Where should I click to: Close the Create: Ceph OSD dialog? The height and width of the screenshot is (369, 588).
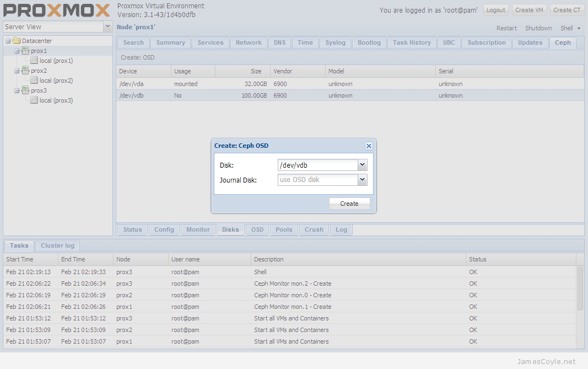(x=369, y=146)
